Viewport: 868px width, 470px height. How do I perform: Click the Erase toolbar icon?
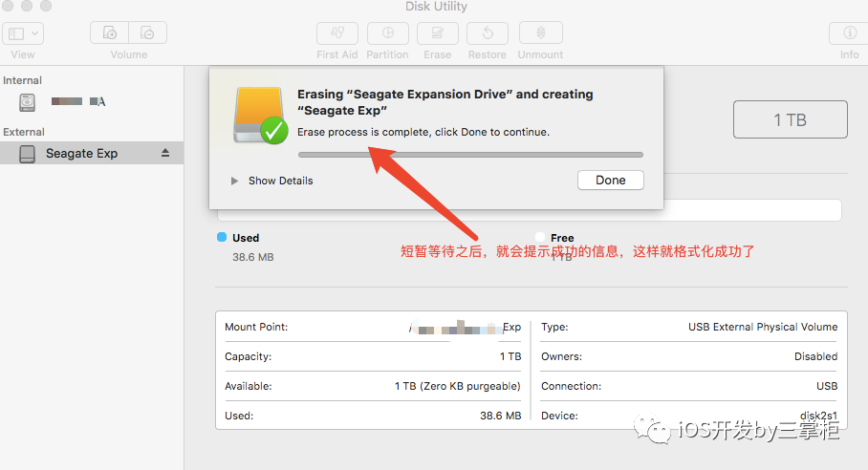coord(437,33)
